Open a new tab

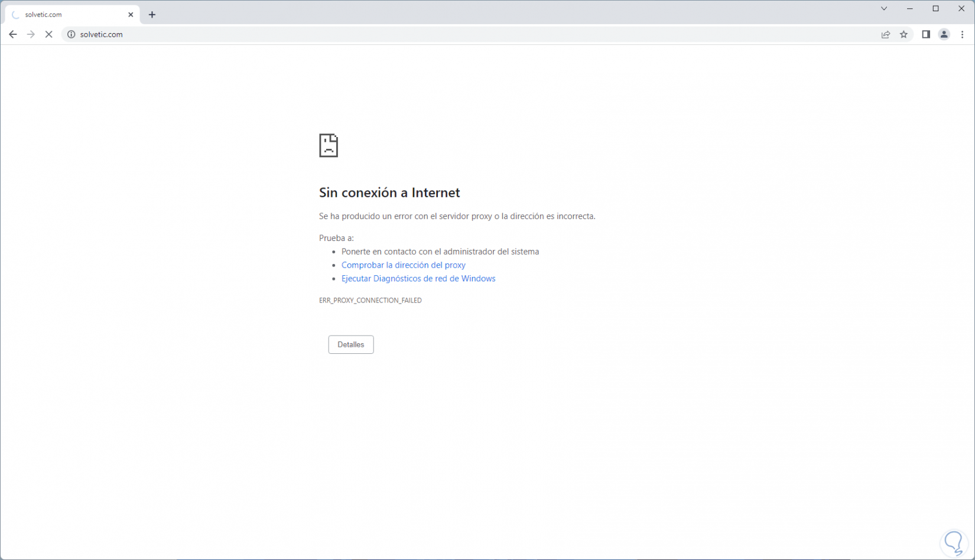(152, 15)
